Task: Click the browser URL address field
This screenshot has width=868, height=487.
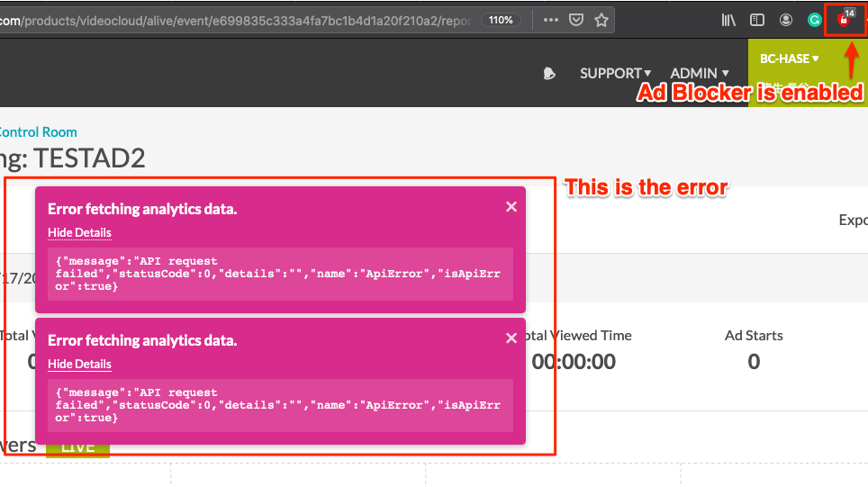Action: coord(234,19)
